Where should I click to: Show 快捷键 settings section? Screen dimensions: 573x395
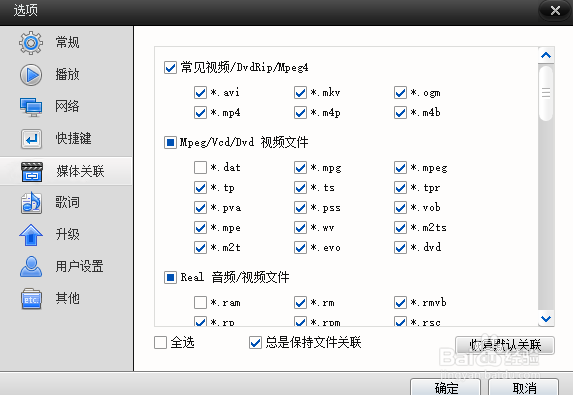click(x=73, y=138)
